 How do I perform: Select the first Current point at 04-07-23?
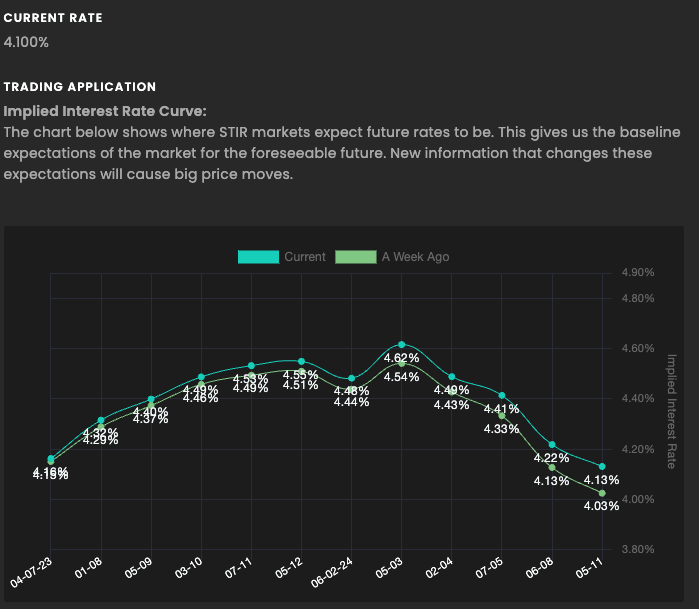coord(51,458)
